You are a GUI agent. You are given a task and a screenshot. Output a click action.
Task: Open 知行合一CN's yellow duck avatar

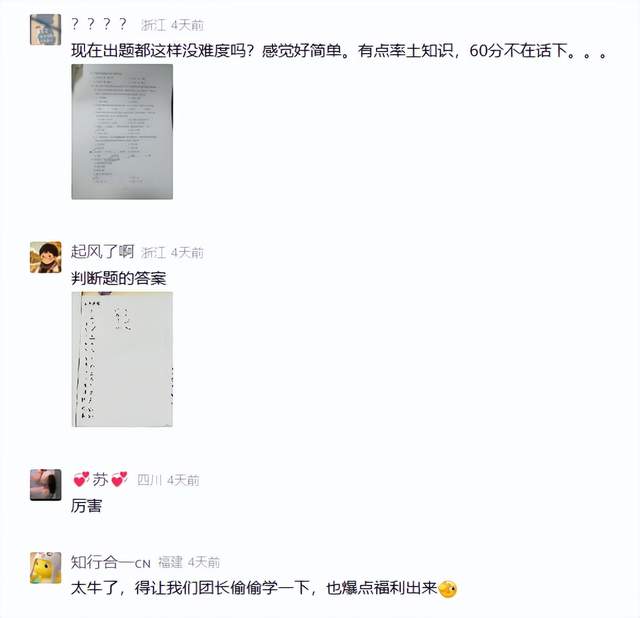point(45,568)
